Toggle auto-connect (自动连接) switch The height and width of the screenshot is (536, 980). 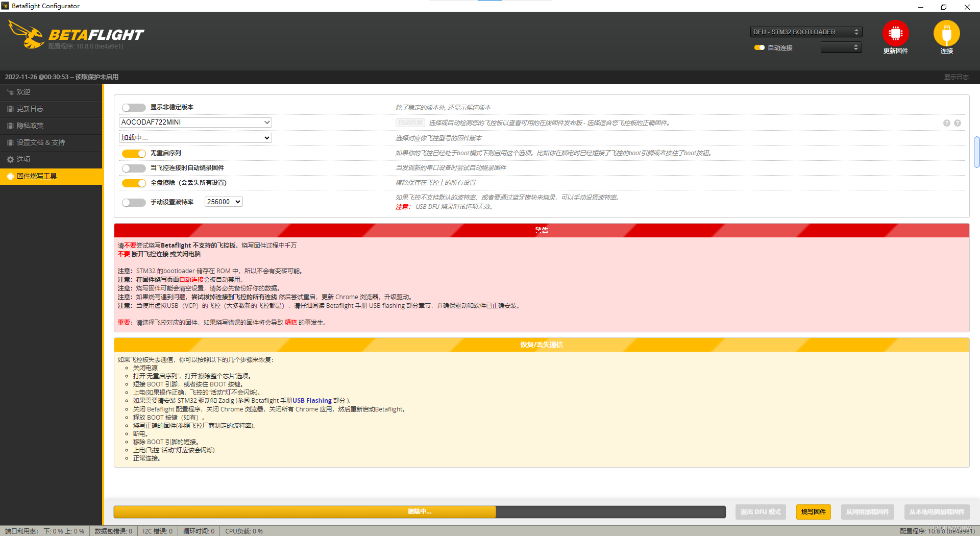point(759,47)
